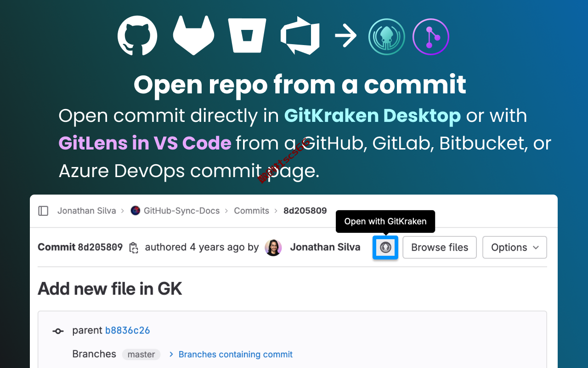Click the Commit 8d205809 label

pos(80,247)
